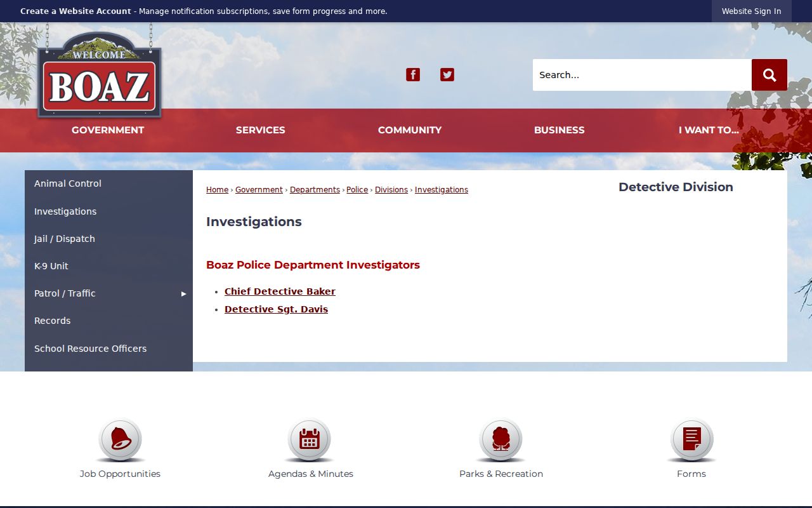Image resolution: width=812 pixels, height=508 pixels.
Task: Click inside the Search field
Action: pyautogui.click(x=642, y=75)
